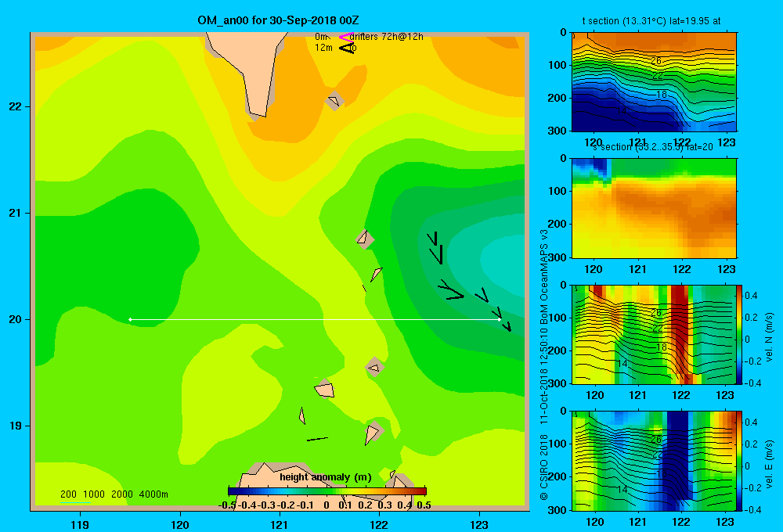Click the 'vel. E (m/s)' axis label
783x532 pixels.
point(770,464)
